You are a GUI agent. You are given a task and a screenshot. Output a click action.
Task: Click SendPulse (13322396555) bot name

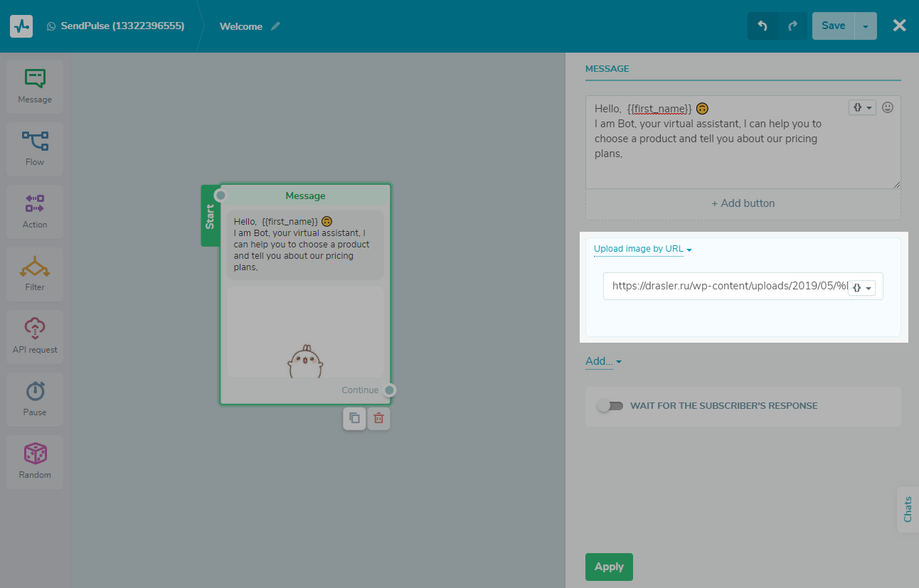pyautogui.click(x=122, y=26)
